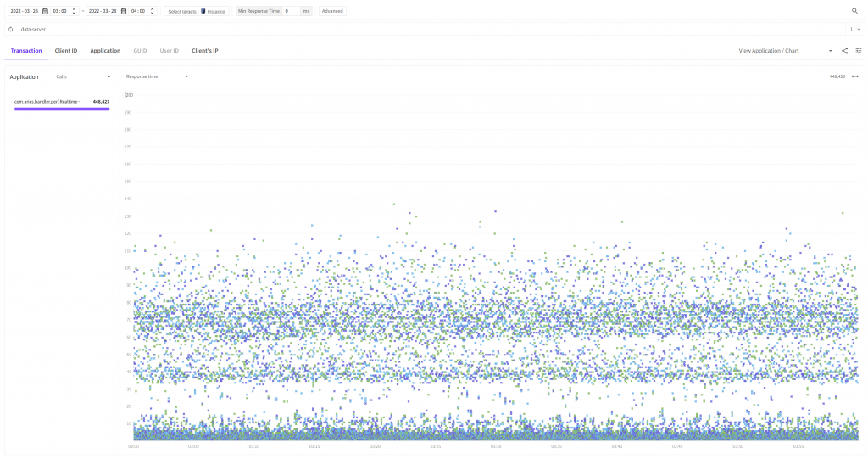Image resolution: width=868 pixels, height=459 pixels.
Task: Open the end date calendar picker
Action: point(124,11)
